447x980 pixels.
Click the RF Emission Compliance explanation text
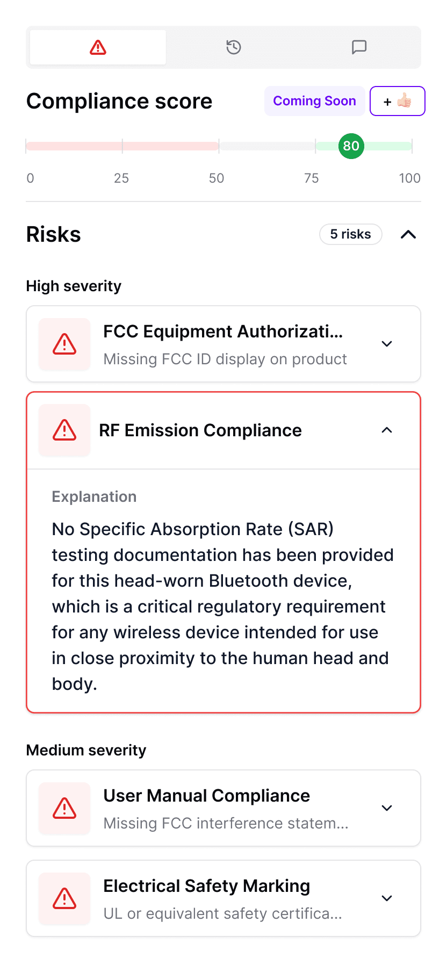point(222,606)
